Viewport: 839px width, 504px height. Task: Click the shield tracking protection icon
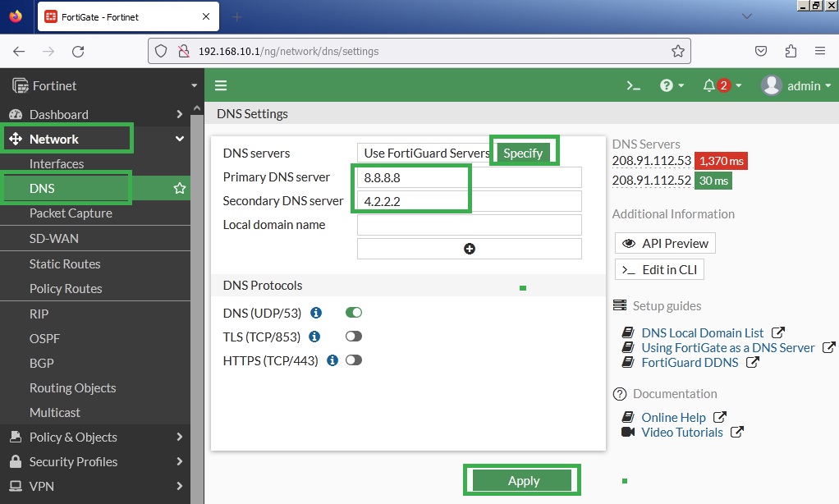click(161, 51)
